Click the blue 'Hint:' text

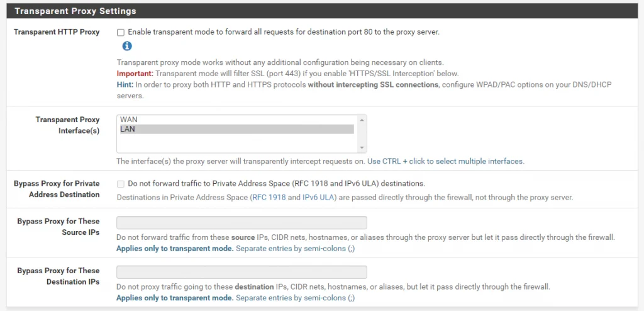pos(125,85)
